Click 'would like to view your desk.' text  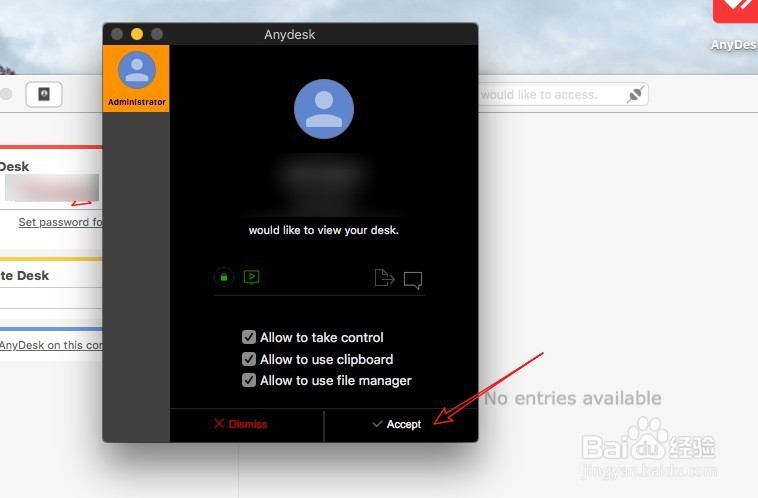(323, 230)
